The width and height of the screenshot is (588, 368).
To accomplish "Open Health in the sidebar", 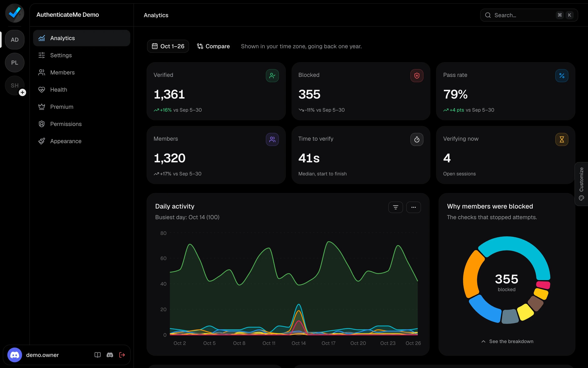I will point(82,90).
